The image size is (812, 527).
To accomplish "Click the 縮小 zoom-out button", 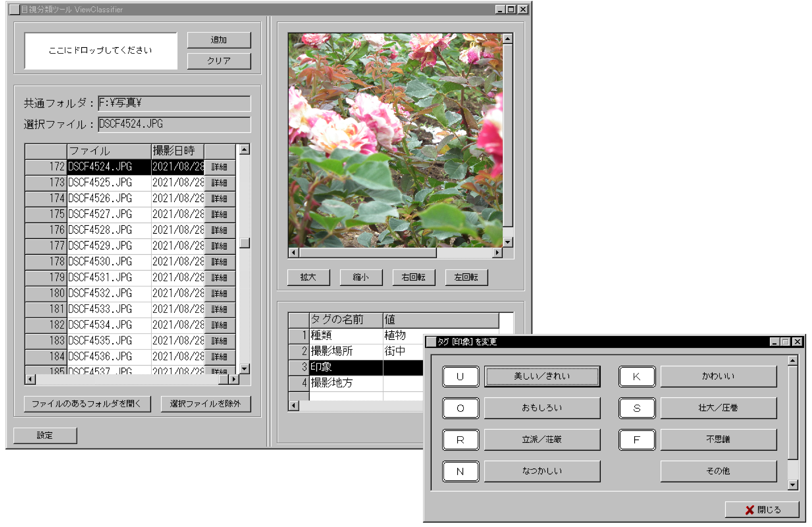I will [x=361, y=278].
